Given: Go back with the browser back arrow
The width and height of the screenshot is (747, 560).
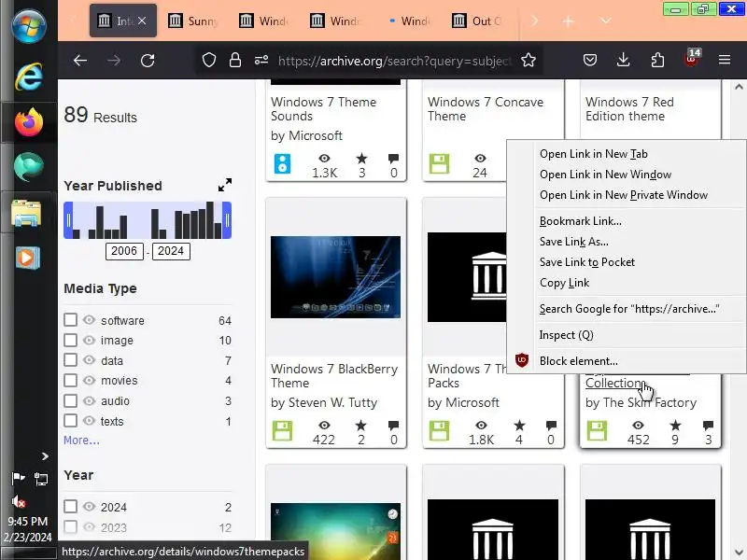Looking at the screenshot, I should pyautogui.click(x=80, y=61).
